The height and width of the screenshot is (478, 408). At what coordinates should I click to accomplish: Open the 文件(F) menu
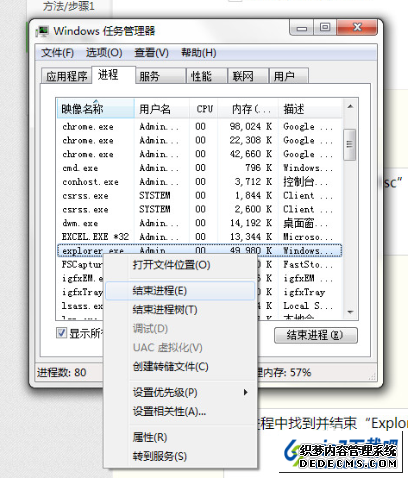[57, 53]
